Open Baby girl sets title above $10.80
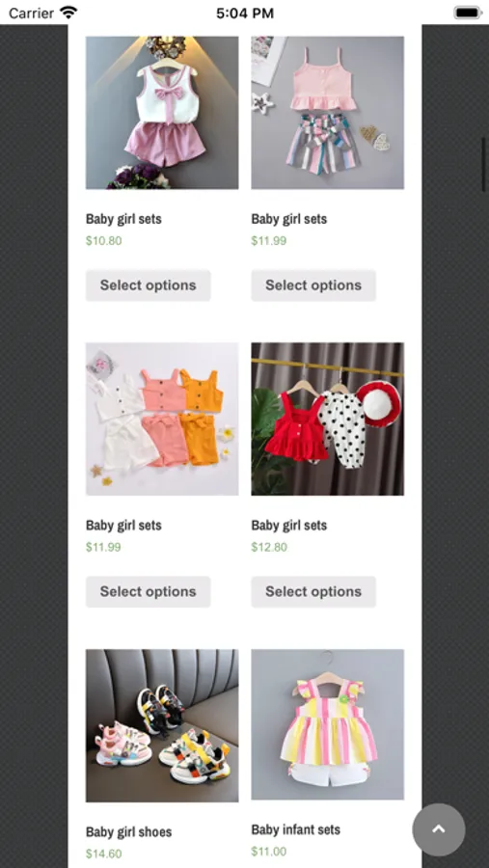Viewport: 489px width, 868px height. click(x=123, y=219)
